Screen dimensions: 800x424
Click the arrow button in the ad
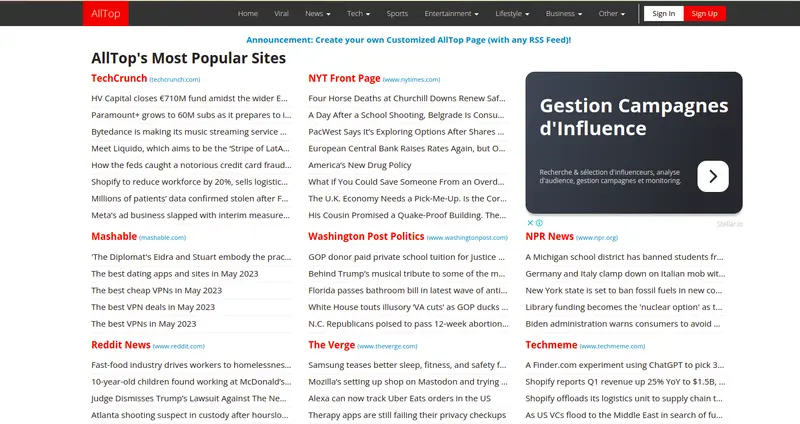712,176
